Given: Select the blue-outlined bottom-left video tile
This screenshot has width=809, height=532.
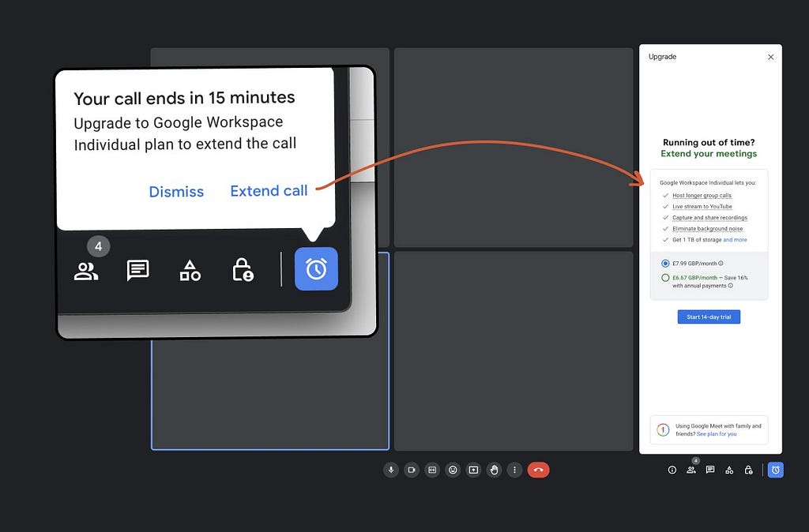Looking at the screenshot, I should click(x=270, y=395).
